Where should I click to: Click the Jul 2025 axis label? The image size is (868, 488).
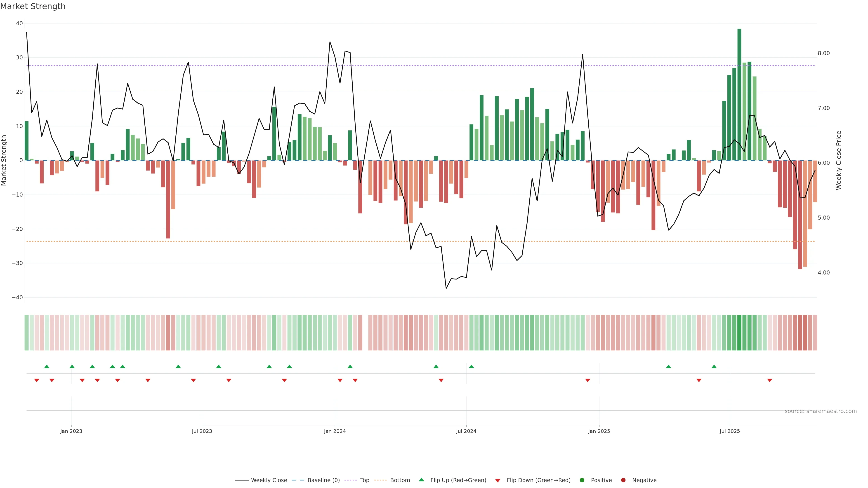[x=729, y=431]
